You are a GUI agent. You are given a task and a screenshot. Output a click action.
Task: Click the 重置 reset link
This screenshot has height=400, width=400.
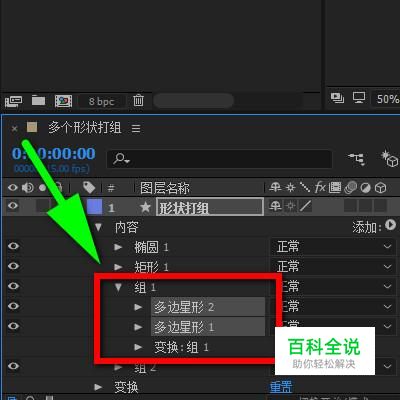click(x=281, y=387)
